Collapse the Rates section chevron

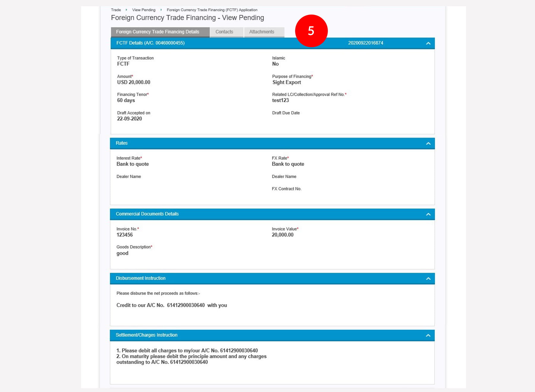pos(428,143)
